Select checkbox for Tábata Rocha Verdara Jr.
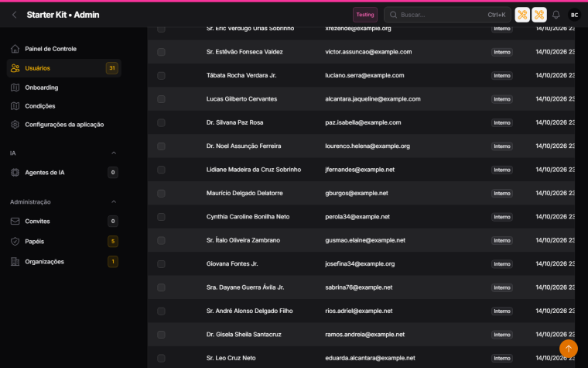 [161, 75]
